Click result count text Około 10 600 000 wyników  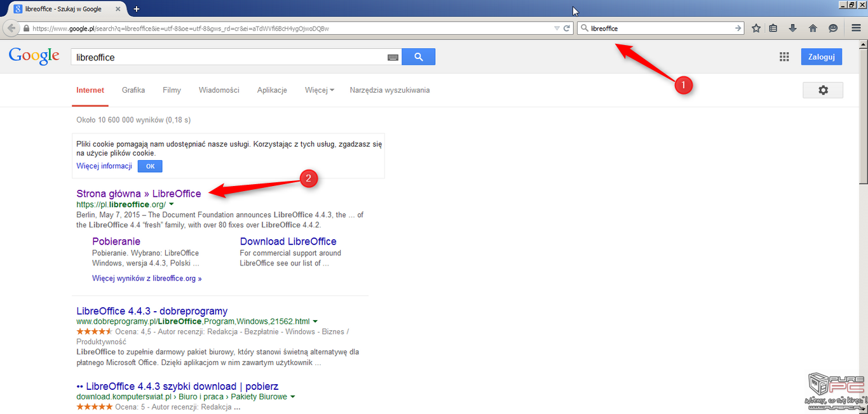[x=133, y=119]
